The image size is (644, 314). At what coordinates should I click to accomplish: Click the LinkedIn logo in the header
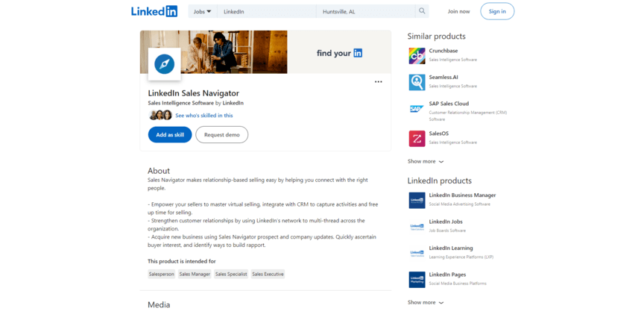pos(154,11)
